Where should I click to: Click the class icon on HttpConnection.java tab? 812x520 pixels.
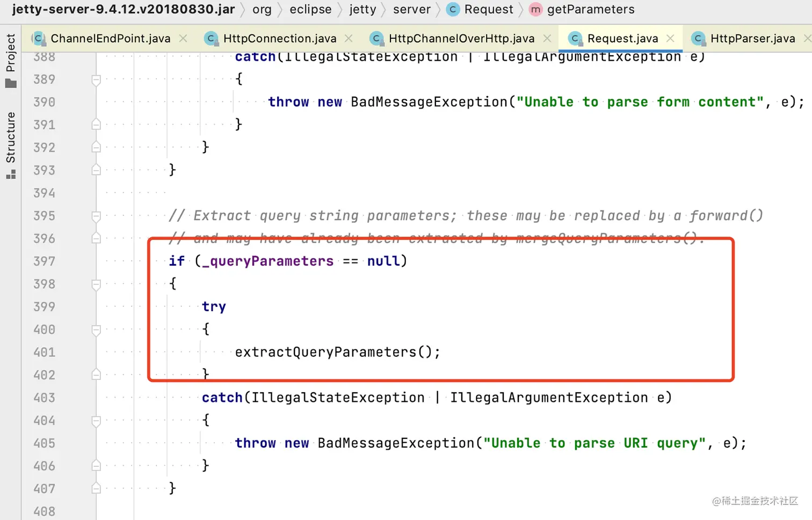tap(212, 38)
